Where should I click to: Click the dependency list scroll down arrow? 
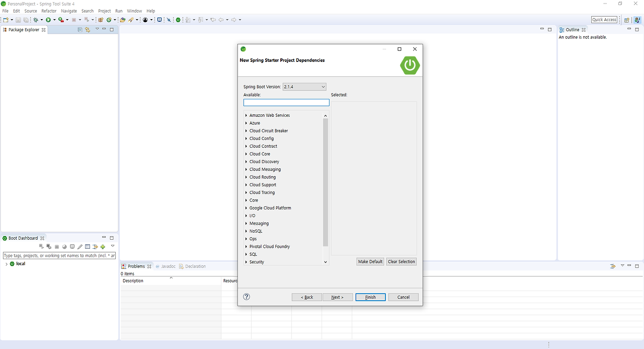326,262
